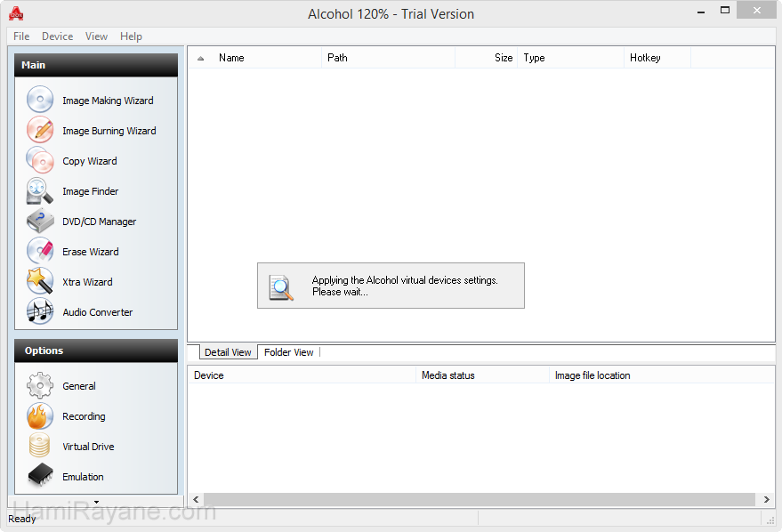
Task: Open Image Finder text link
Action: [90, 191]
